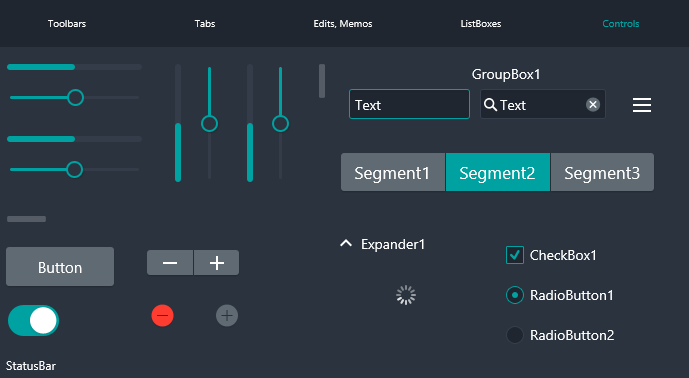Decrease value with the minus stepper button
Screen dimensions: 689x378
point(170,263)
